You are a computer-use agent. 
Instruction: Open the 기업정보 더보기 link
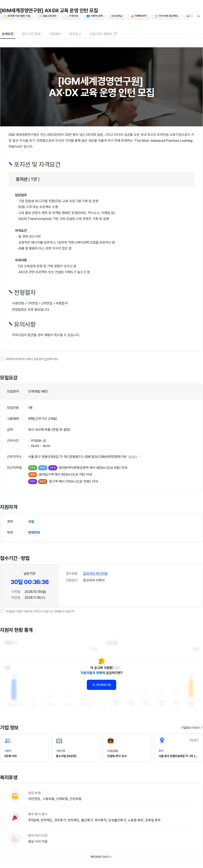click(192, 727)
